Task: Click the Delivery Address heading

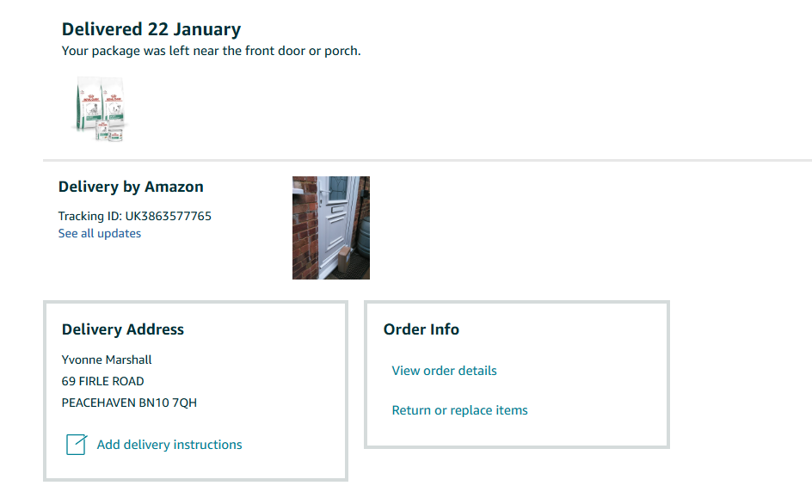Action: [x=123, y=329]
